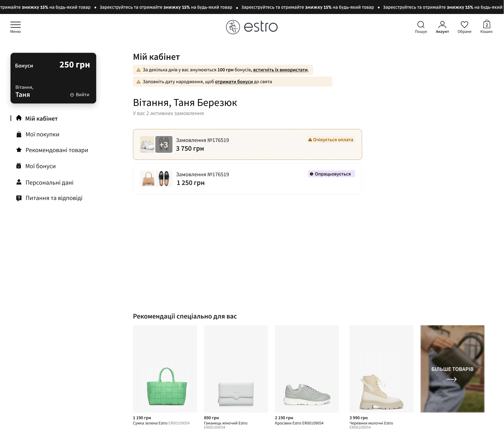Viewport: 504px width, 441px height.
Task: Click the Бонуси 250 грн card
Action: [x=53, y=78]
